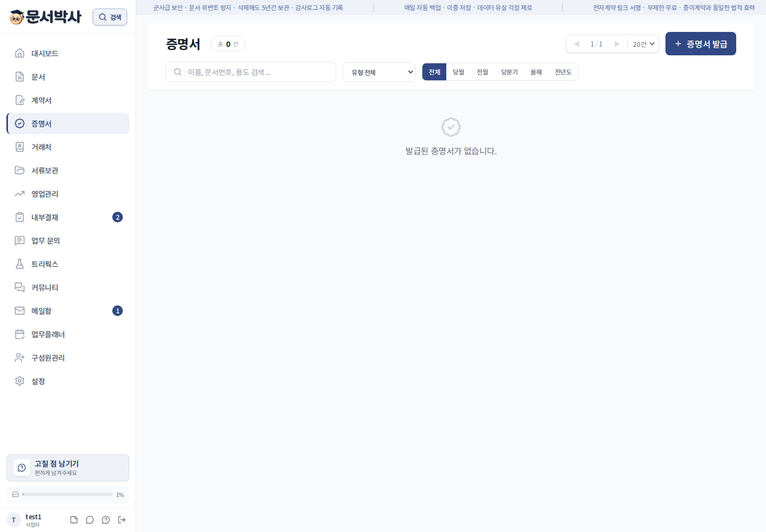Select the 증명서 checkmark badge icon
The height and width of the screenshot is (532, 766).
click(x=20, y=123)
